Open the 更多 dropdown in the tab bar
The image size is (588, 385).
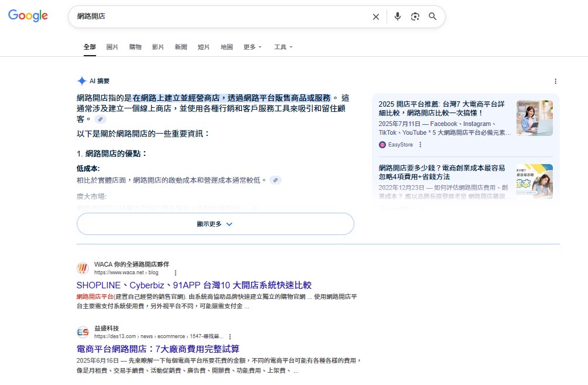pos(252,47)
